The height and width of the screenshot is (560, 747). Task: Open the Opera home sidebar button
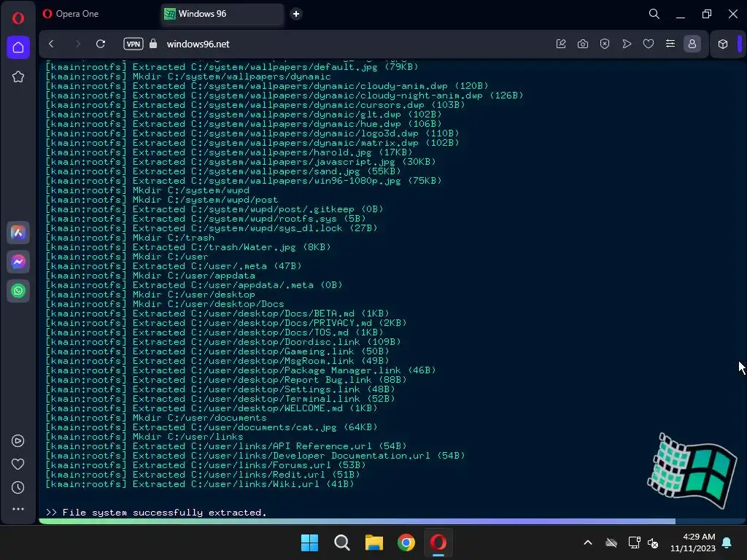[18, 47]
